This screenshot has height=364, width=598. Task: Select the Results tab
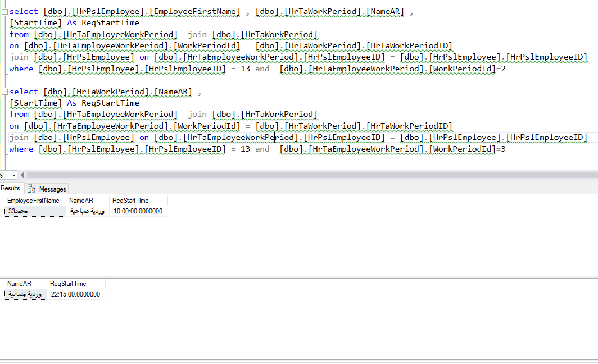click(x=11, y=188)
